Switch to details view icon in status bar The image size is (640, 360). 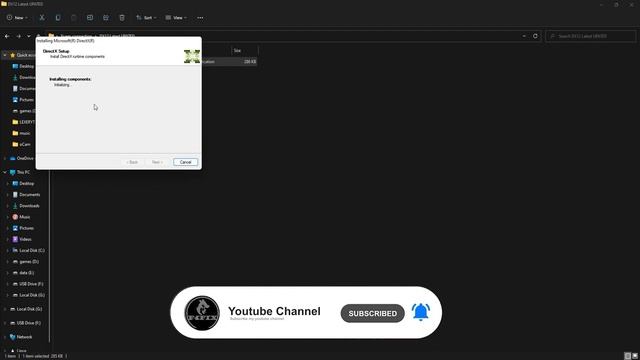pos(627,356)
